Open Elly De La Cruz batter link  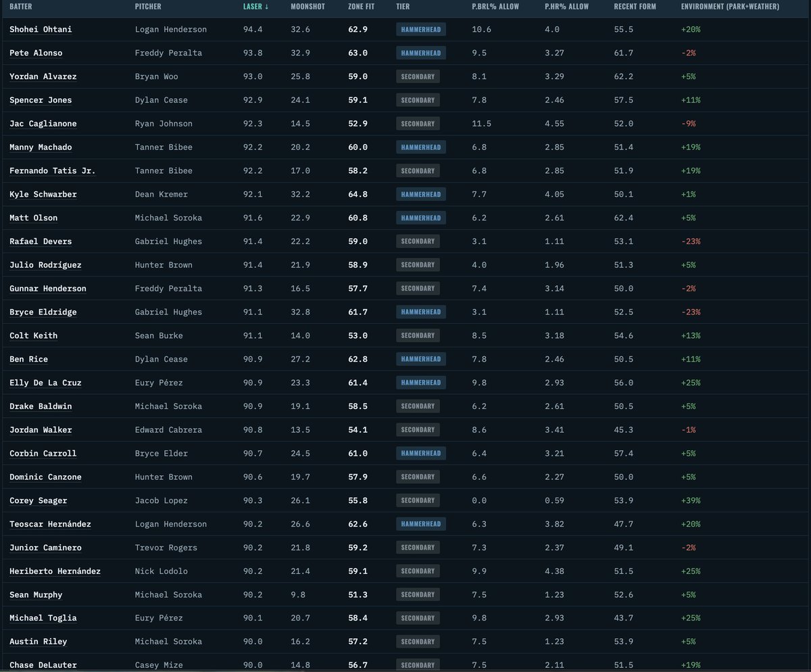pyautogui.click(x=45, y=383)
